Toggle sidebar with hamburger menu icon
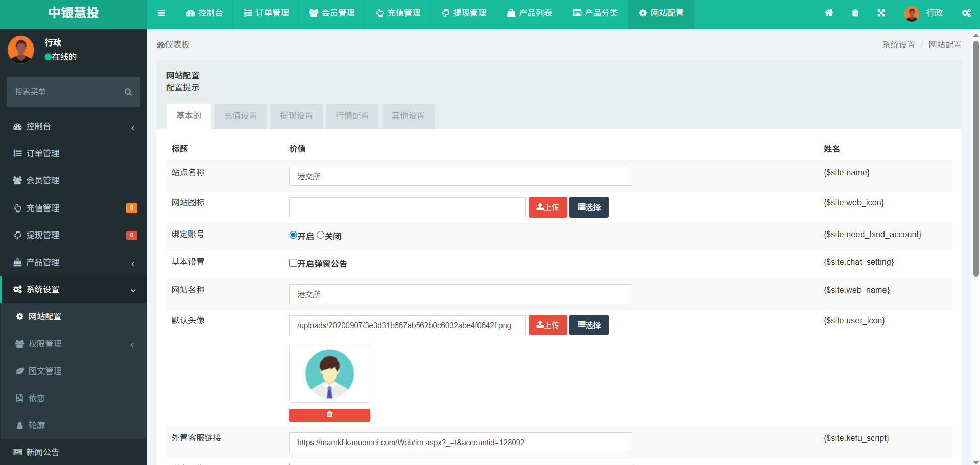 pyautogui.click(x=161, y=13)
